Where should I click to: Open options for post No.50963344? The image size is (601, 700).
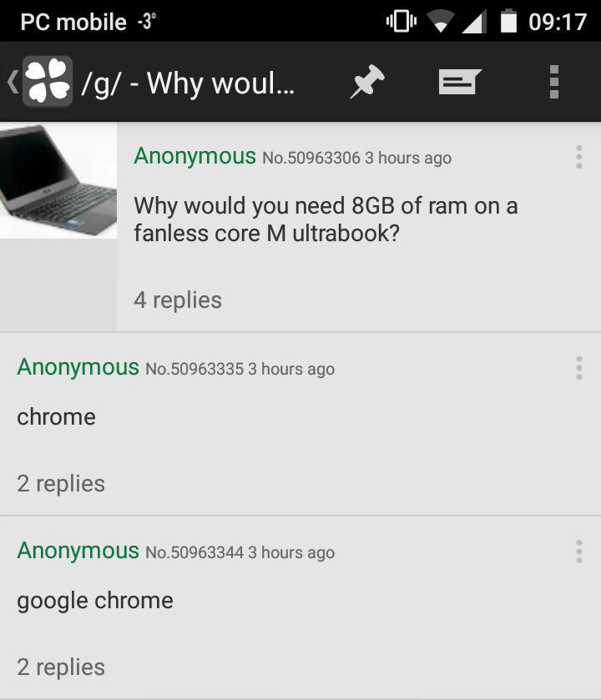click(579, 551)
